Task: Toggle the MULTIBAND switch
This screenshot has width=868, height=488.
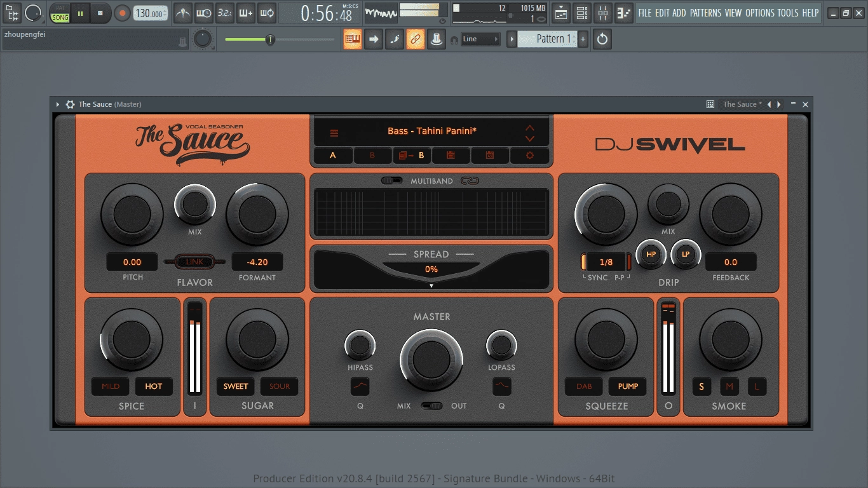Action: [x=391, y=181]
